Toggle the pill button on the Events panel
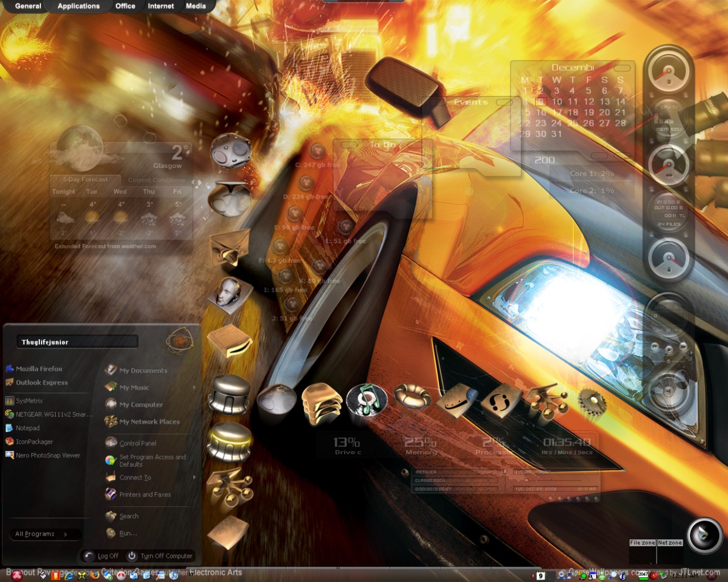728x582 pixels. click(x=504, y=102)
